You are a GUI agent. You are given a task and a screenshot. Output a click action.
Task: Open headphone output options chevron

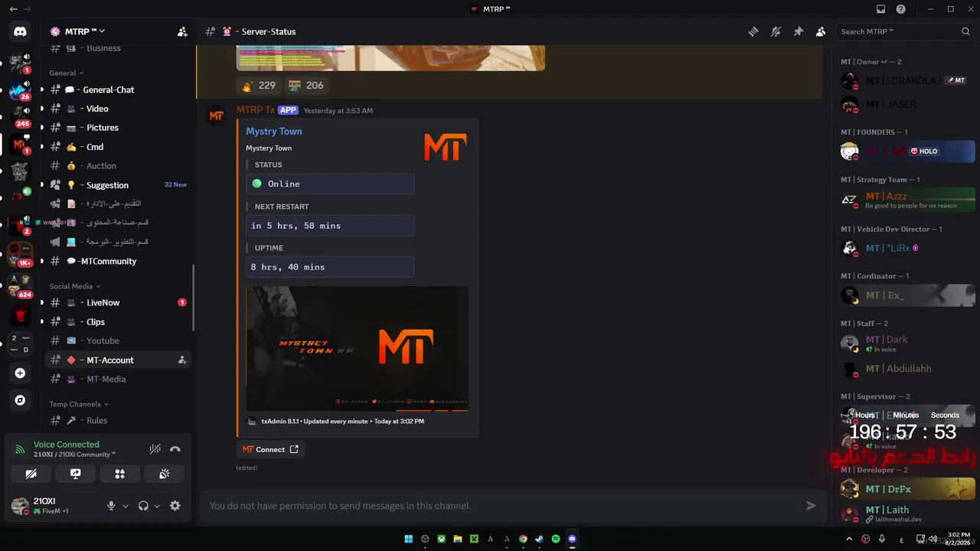(157, 506)
